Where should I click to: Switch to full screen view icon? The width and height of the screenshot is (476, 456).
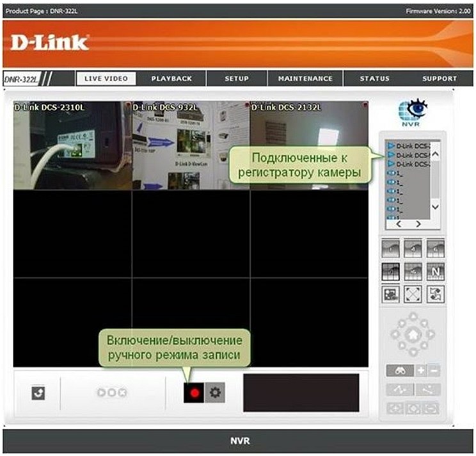click(413, 294)
